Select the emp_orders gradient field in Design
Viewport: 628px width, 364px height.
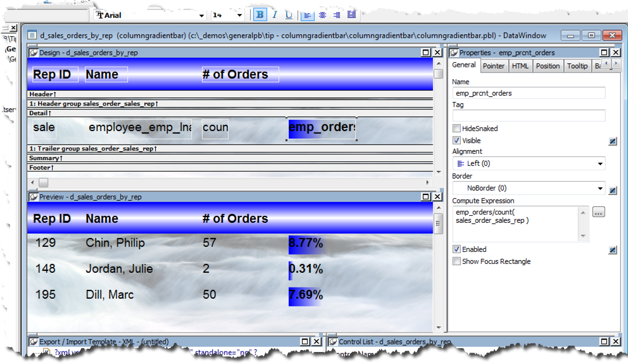[322, 129]
